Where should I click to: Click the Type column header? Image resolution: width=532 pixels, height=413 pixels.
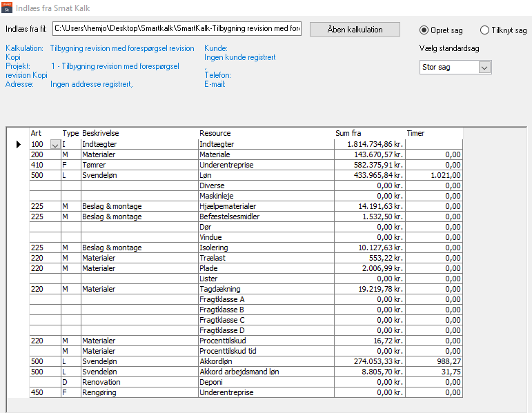tap(70, 133)
